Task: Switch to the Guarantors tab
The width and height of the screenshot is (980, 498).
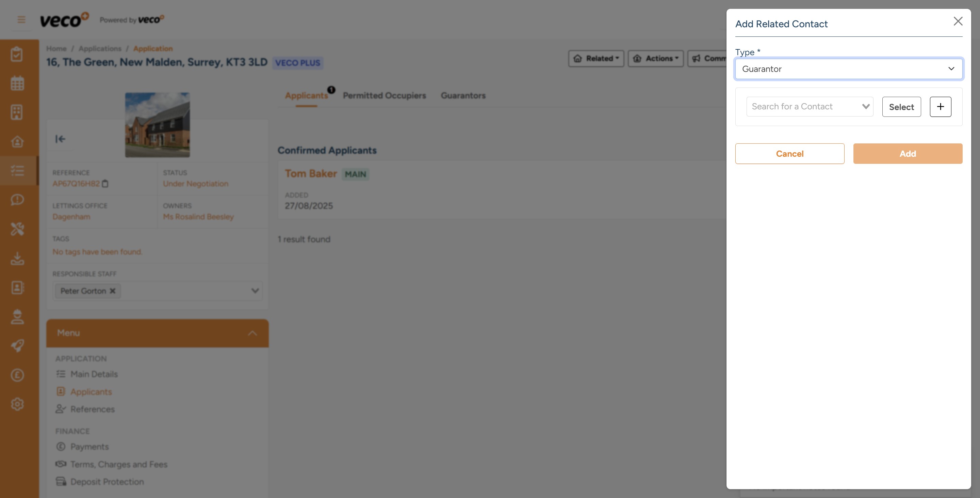Action: [463, 96]
